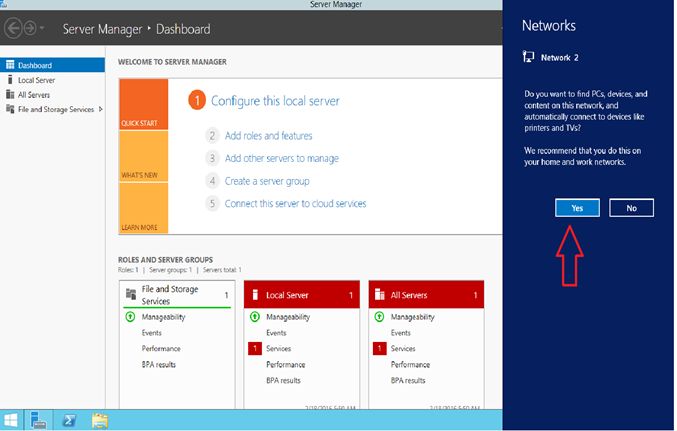Click the Dashboard grid icon in the sidebar

pyautogui.click(x=10, y=65)
